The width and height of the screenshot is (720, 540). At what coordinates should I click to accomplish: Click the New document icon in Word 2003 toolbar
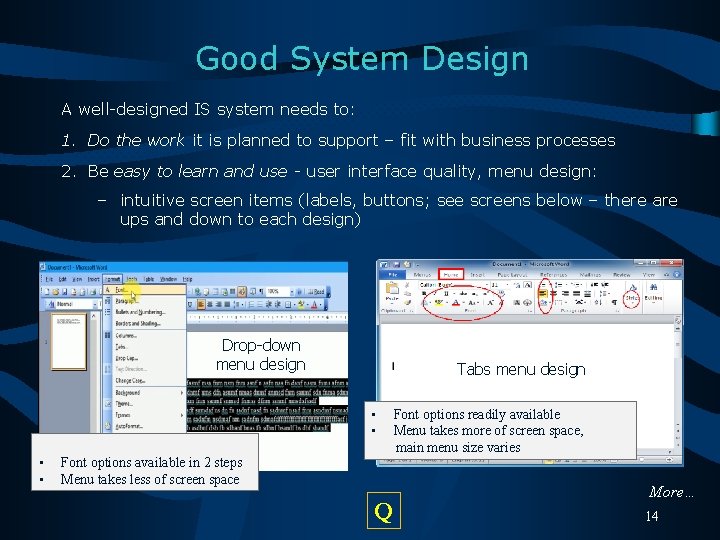point(47,292)
